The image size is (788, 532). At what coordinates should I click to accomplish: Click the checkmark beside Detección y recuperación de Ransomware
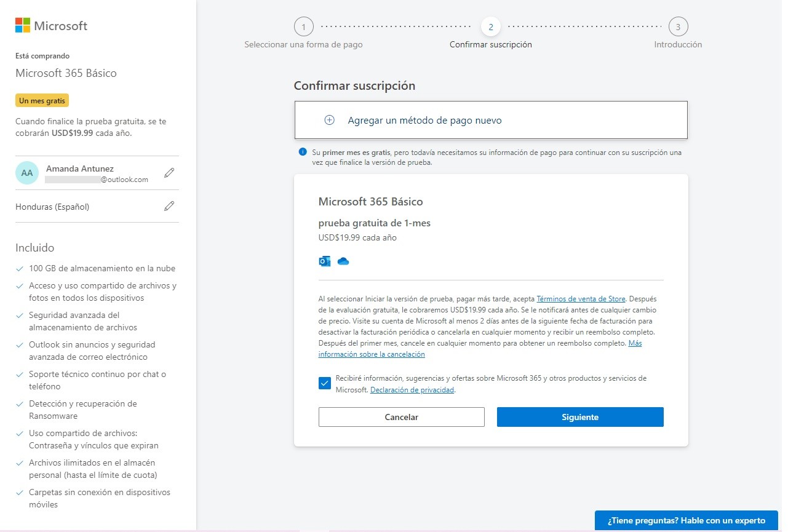point(20,404)
